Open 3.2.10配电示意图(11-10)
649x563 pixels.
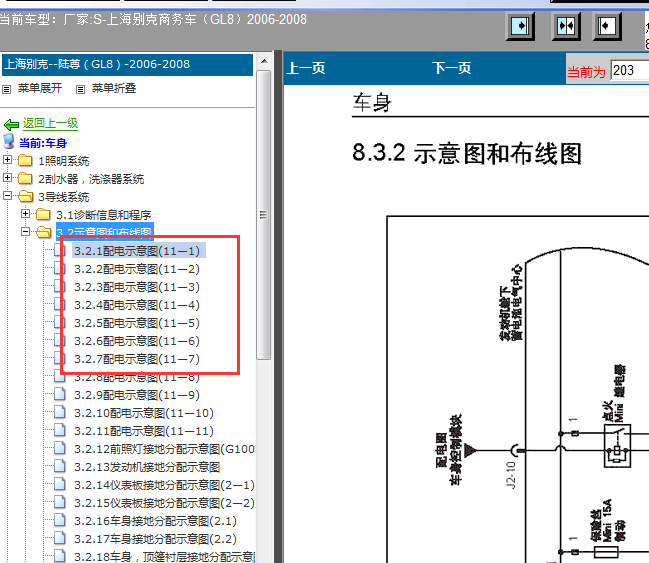[144, 413]
